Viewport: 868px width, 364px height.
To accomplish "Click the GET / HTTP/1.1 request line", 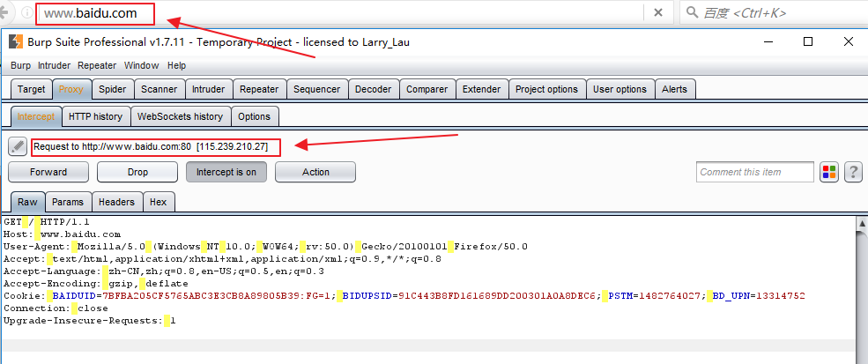I will click(x=47, y=222).
